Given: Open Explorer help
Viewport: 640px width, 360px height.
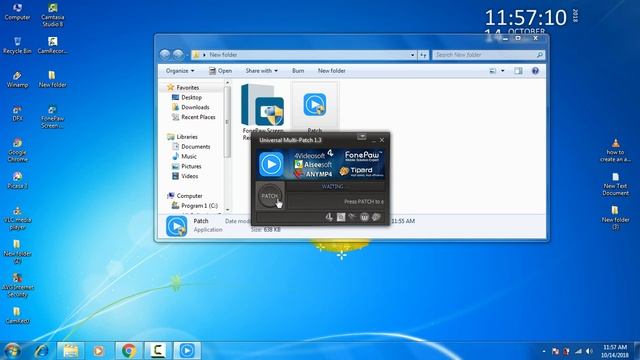Looking at the screenshot, I should click(x=535, y=71).
